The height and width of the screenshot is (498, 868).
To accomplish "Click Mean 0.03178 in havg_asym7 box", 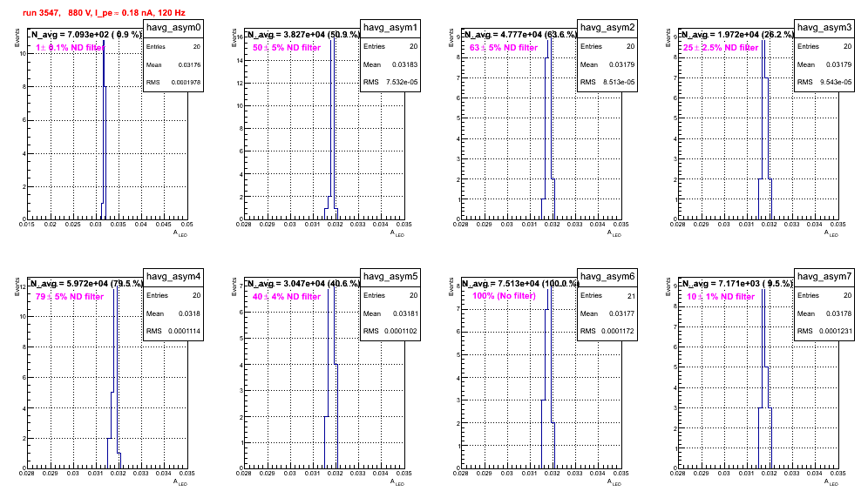I will coord(824,313).
